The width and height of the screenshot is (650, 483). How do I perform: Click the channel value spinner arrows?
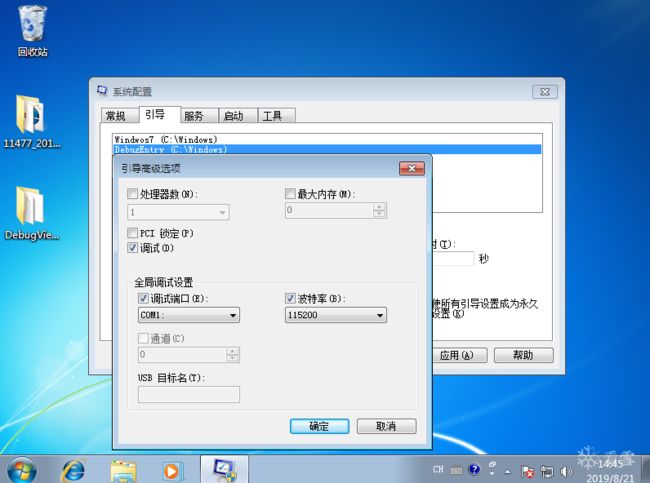click(233, 354)
